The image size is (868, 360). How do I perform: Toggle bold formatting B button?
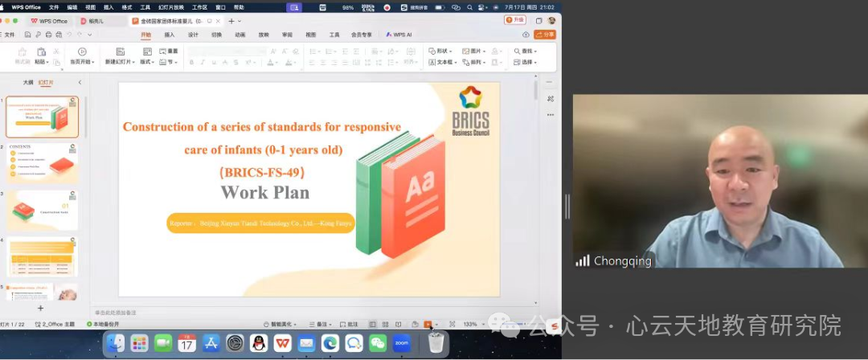[191, 63]
